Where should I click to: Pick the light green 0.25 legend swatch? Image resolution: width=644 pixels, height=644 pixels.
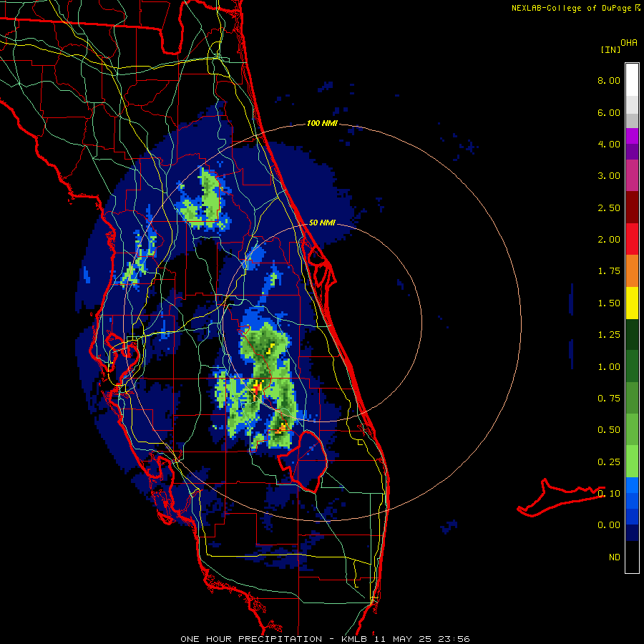point(632,462)
